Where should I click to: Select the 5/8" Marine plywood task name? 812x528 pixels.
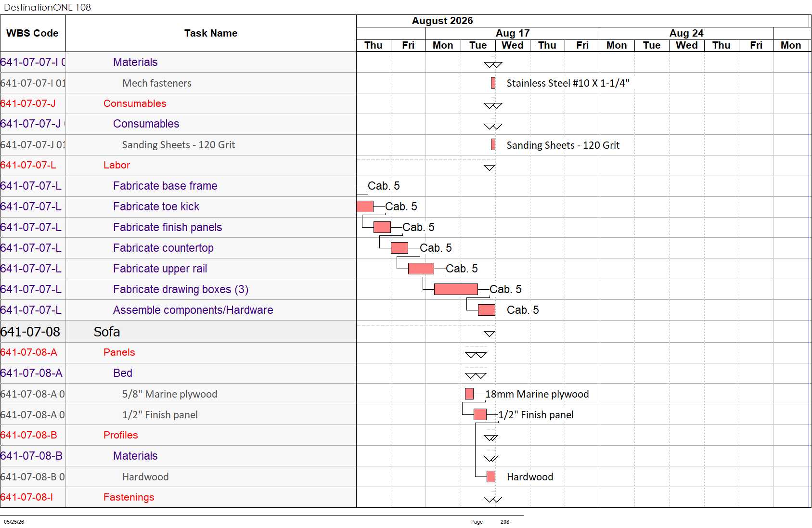[x=169, y=394]
